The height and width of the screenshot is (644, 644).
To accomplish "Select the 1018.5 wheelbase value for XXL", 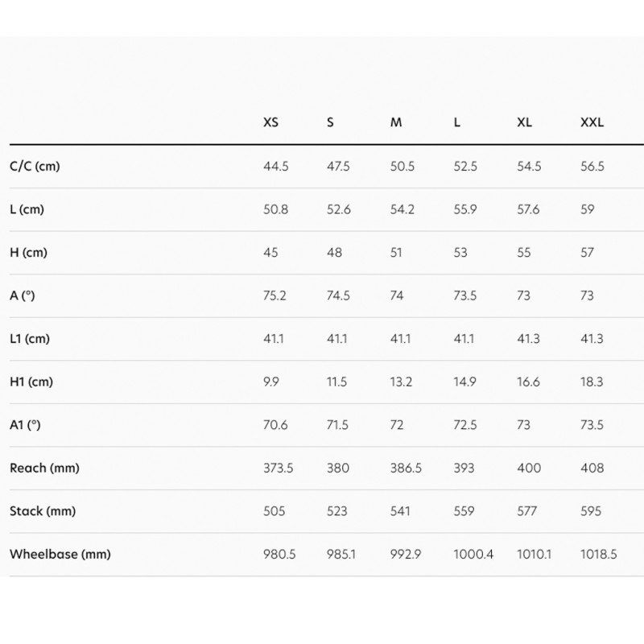I will pyautogui.click(x=598, y=554).
